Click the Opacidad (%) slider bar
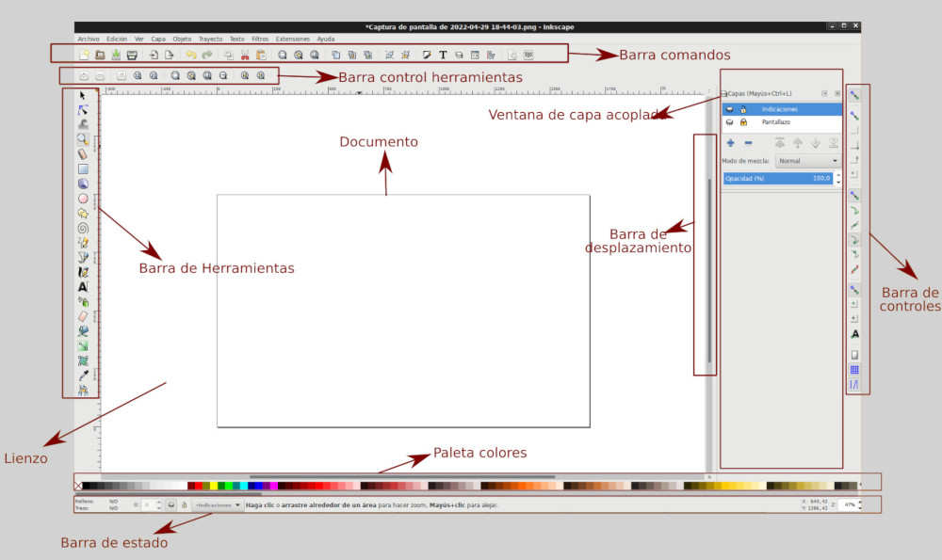 coord(778,178)
